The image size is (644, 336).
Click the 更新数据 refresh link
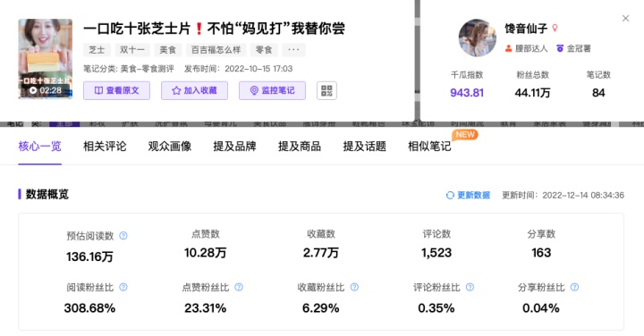click(468, 196)
